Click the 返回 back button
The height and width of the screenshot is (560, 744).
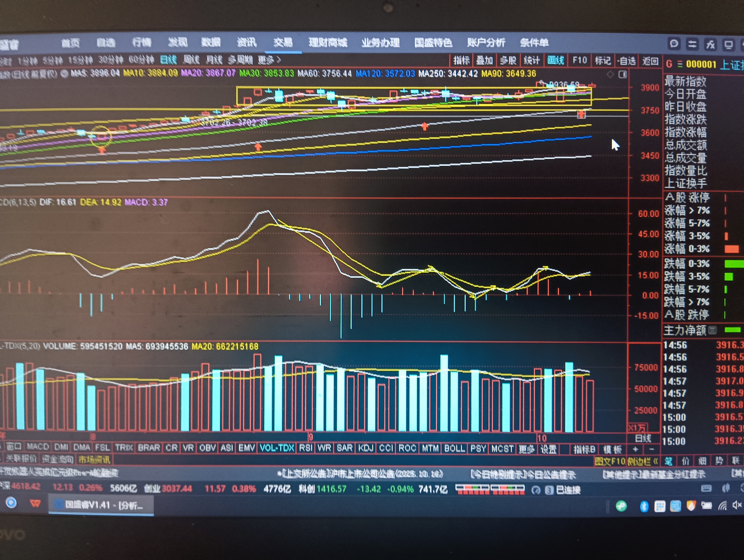pyautogui.click(x=650, y=61)
